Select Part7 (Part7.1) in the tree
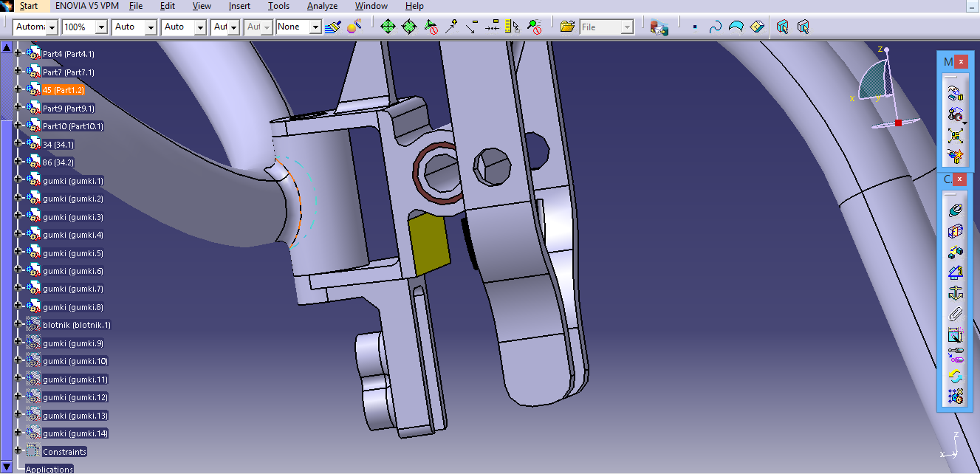Image resolution: width=980 pixels, height=474 pixels. coord(69,72)
